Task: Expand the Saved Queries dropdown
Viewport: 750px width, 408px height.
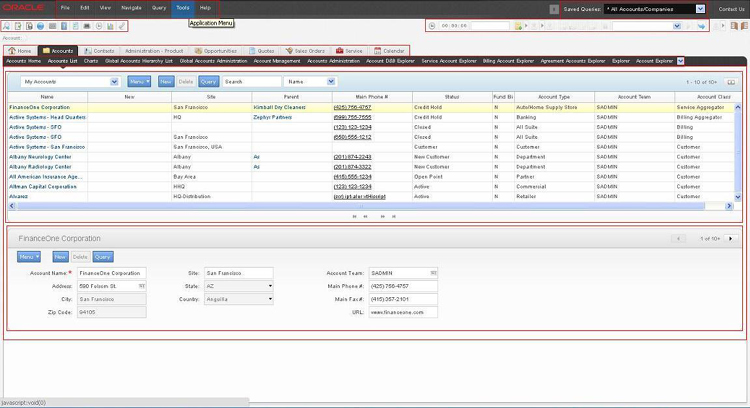Action: [x=700, y=9]
